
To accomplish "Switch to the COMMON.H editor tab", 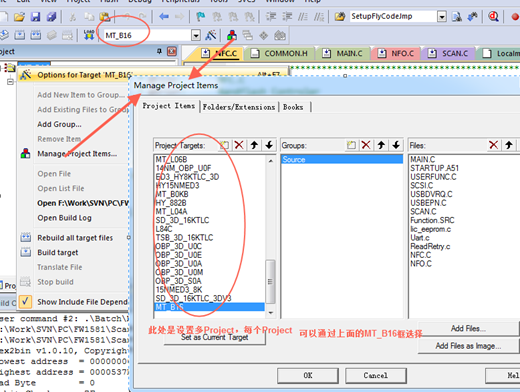I will [x=279, y=53].
